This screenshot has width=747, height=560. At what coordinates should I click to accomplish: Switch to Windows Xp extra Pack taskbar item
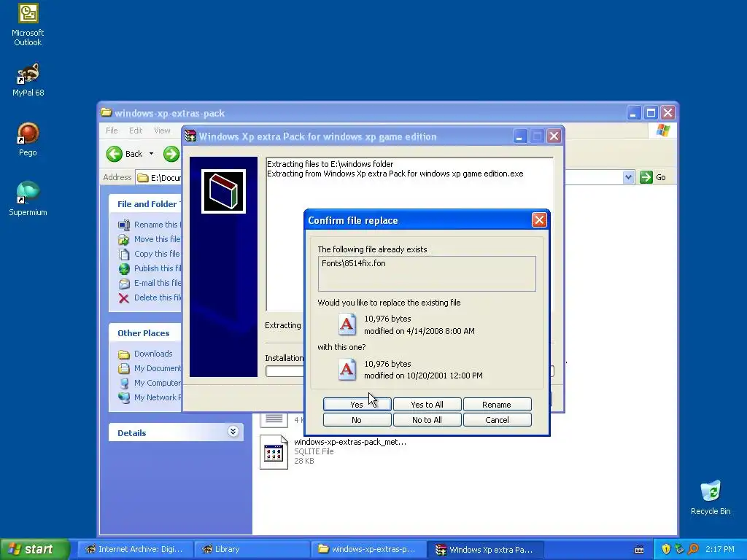click(486, 549)
